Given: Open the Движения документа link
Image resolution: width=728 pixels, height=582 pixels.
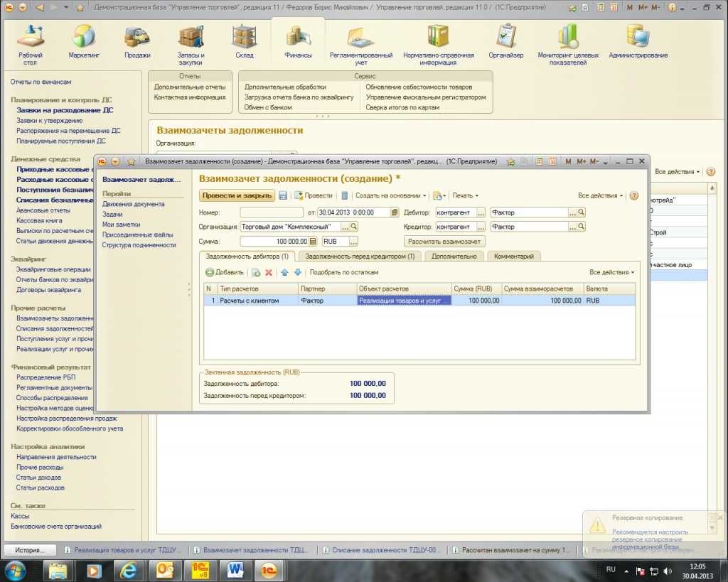Looking at the screenshot, I should point(133,204).
